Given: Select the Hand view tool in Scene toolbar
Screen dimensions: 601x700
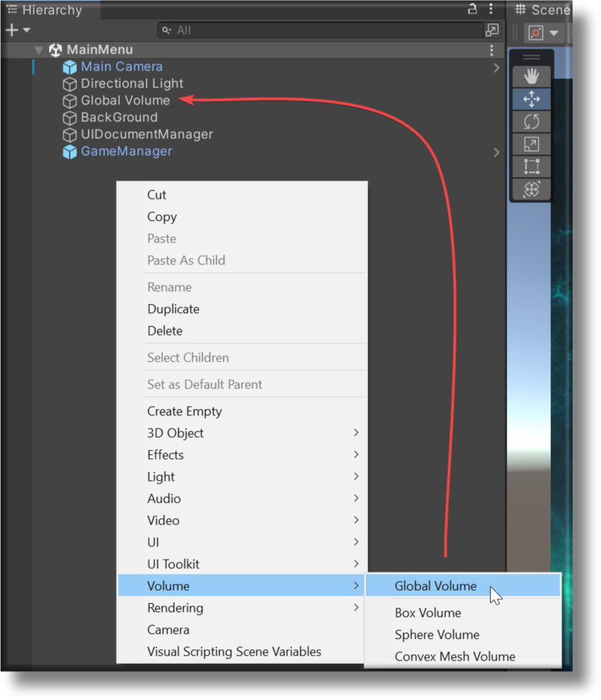Looking at the screenshot, I should (530, 76).
